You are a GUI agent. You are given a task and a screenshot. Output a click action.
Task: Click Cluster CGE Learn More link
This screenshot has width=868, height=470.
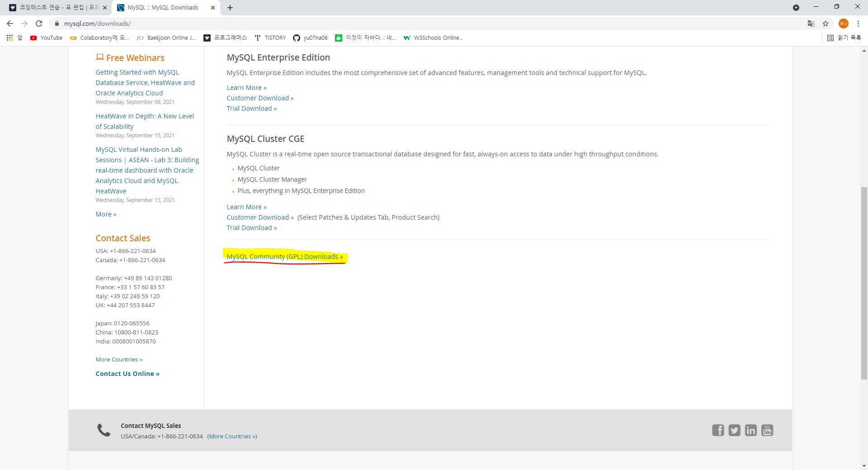point(246,207)
